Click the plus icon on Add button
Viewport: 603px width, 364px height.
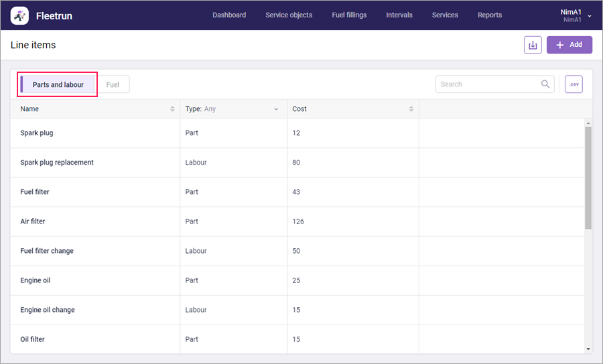tap(560, 45)
